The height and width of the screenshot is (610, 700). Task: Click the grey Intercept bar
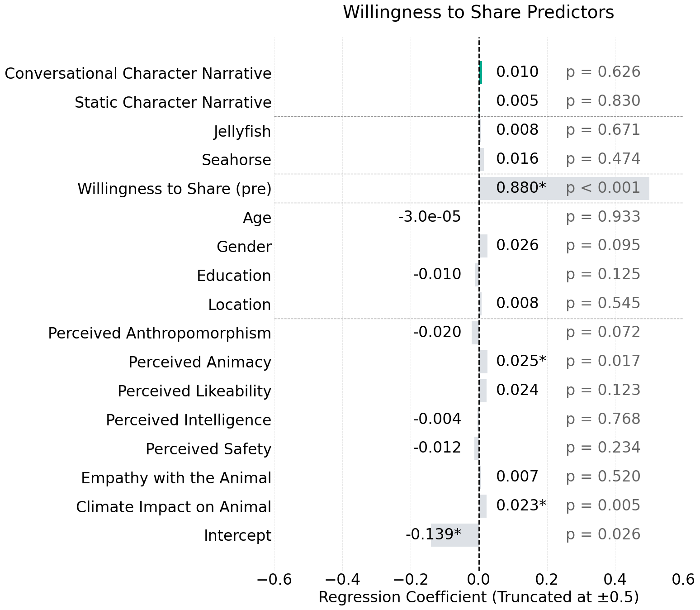pos(454,535)
